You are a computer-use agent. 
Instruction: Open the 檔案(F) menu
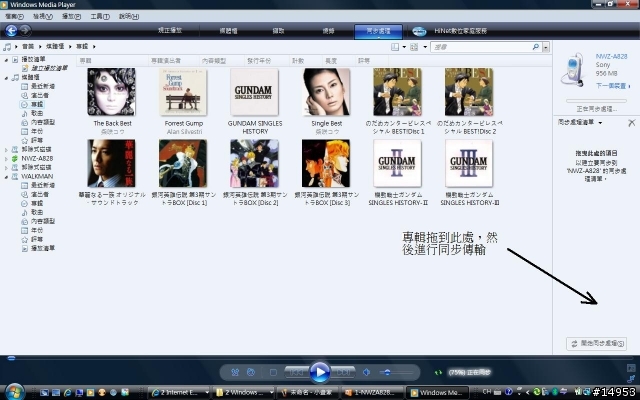(15, 17)
